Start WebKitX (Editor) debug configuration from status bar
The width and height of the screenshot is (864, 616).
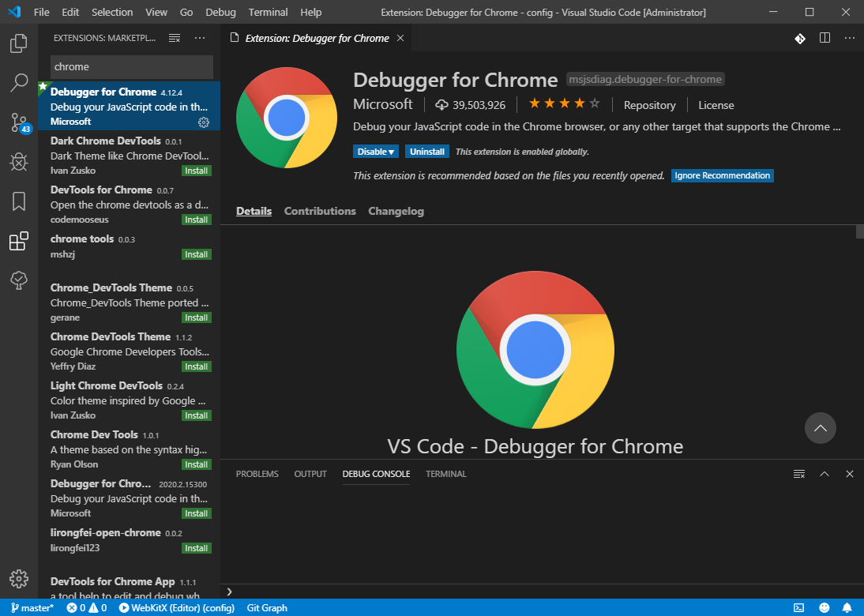coord(177,608)
